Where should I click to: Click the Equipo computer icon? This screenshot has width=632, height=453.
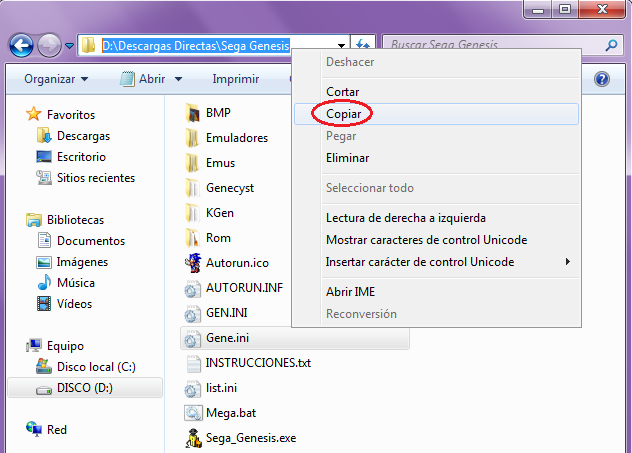(34, 346)
